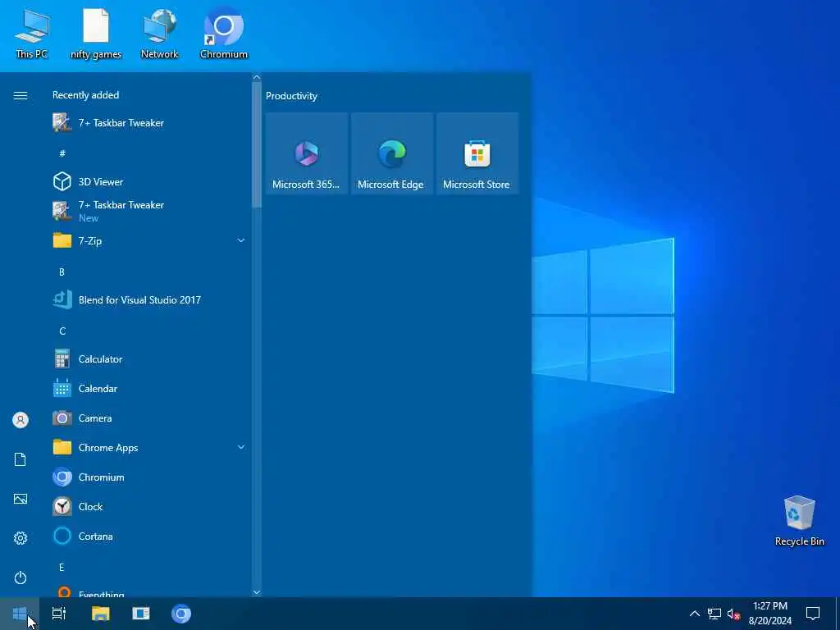Open the Camera app
Image resolution: width=840 pixels, height=630 pixels.
point(148,418)
